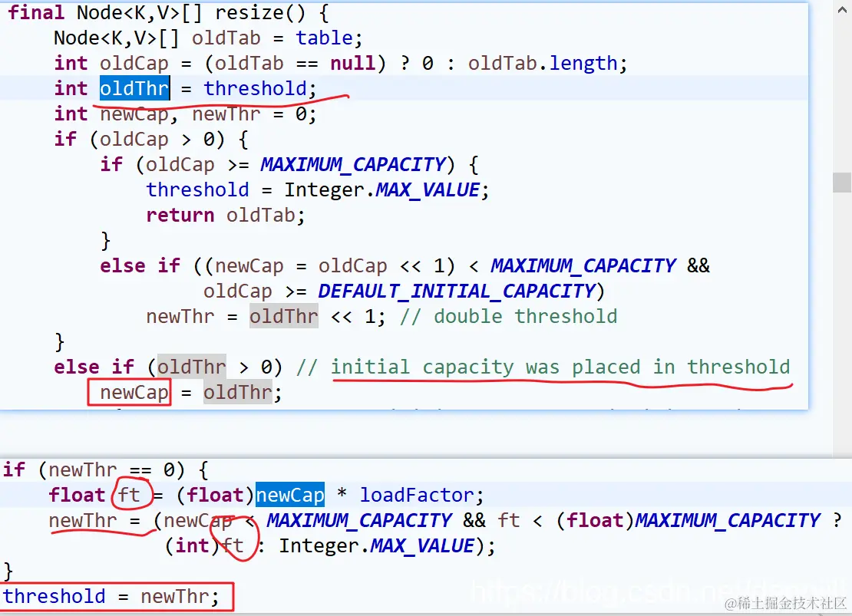Screen dimensions: 852x616
Task: Click 'threshold' in the 'int oldThr = threshold' line
Action: tap(256, 88)
